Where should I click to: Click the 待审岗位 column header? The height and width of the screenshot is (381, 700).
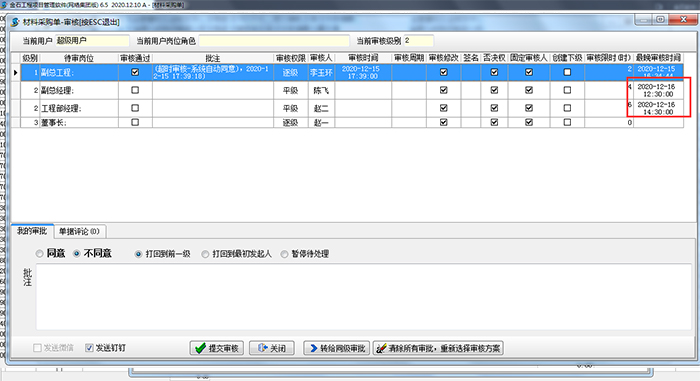79,58
